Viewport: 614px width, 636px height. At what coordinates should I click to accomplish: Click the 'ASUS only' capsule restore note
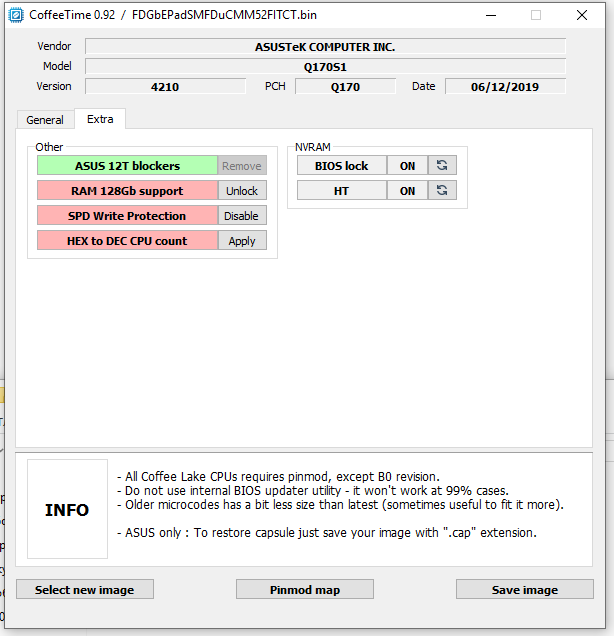click(327, 533)
